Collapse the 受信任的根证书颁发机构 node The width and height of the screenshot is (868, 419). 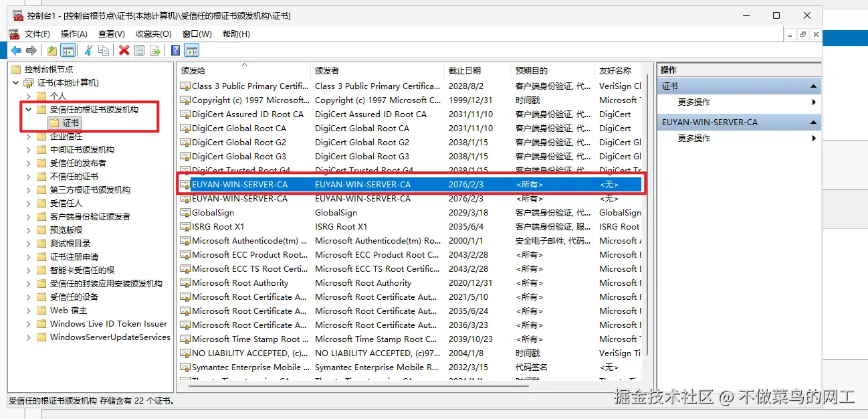(29, 109)
